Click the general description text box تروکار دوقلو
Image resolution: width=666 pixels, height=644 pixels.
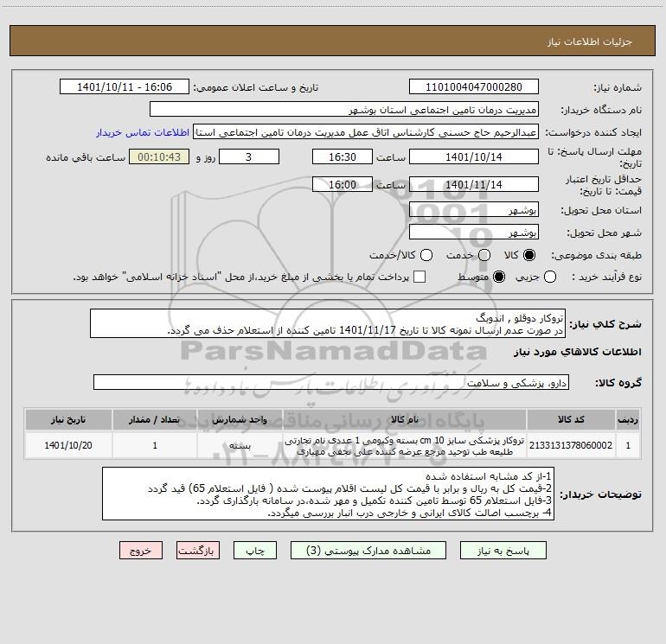point(328,323)
